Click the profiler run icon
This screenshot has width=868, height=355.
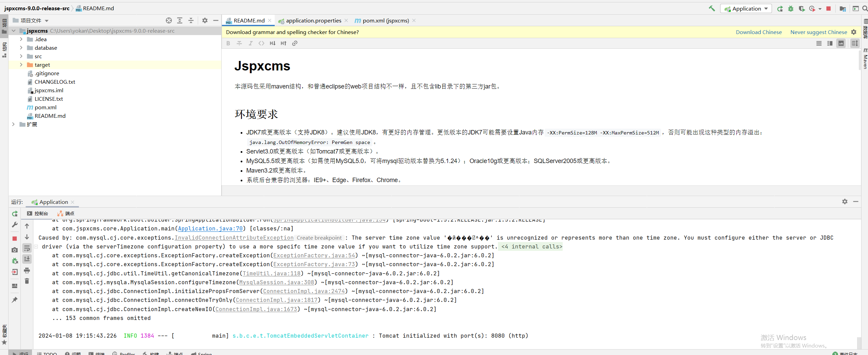point(812,9)
